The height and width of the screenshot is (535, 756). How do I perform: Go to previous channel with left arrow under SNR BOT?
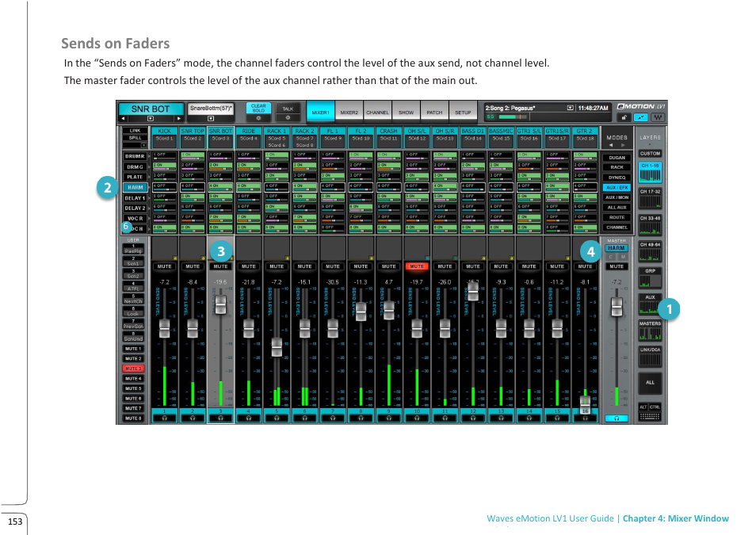pos(124,119)
